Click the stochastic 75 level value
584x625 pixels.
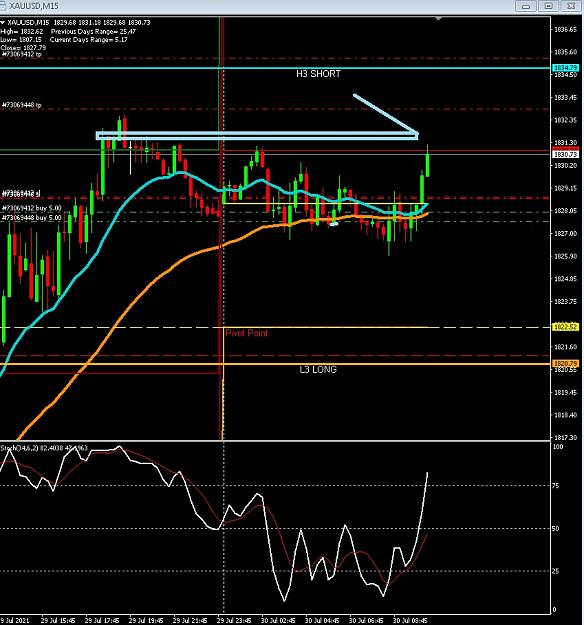(555, 485)
